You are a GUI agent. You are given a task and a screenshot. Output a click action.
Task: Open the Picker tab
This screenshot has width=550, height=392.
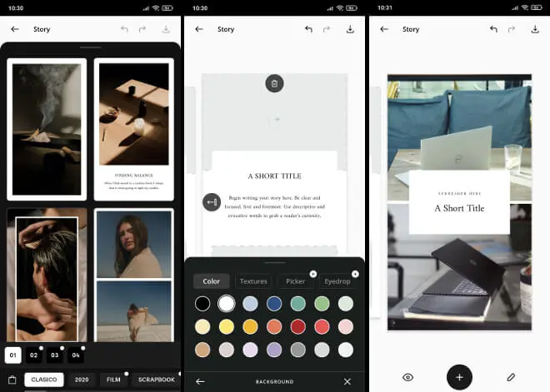point(295,281)
